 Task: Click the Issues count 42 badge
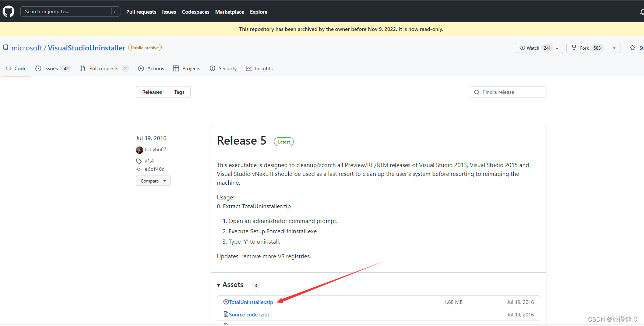pos(66,68)
